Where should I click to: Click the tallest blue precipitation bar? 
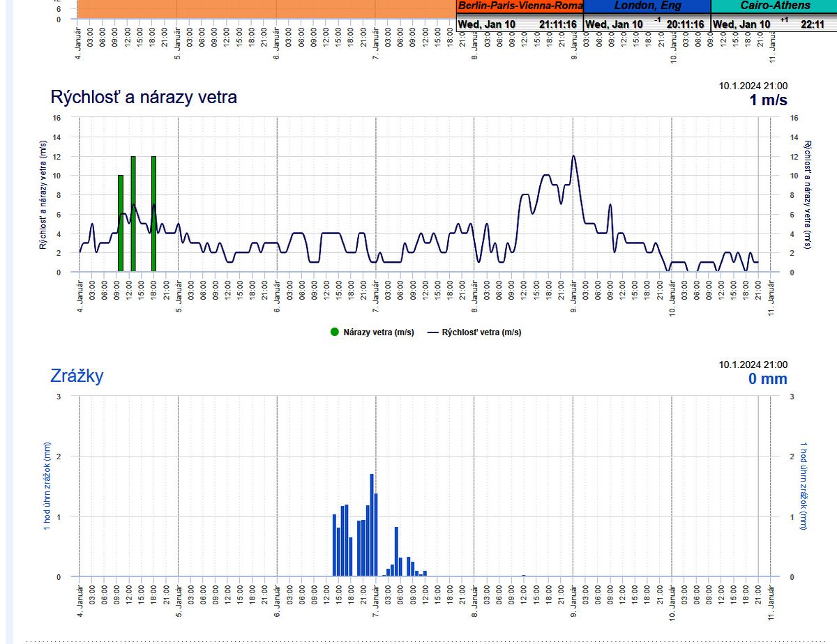[x=372, y=525]
